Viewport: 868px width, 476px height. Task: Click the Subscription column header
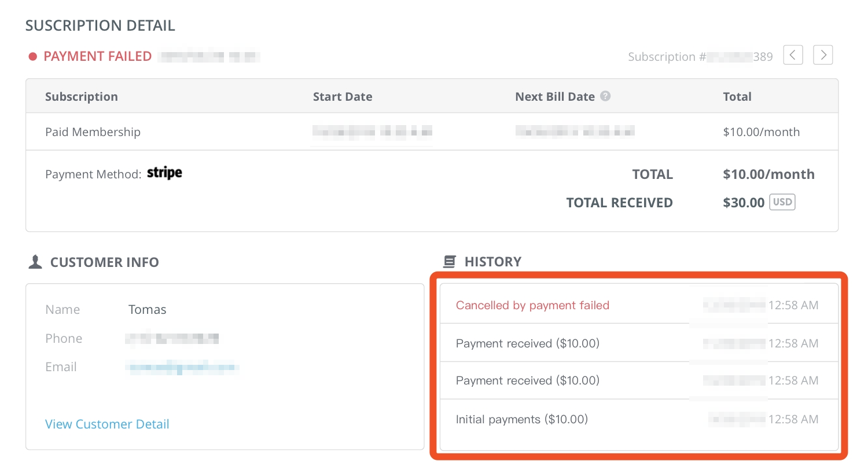pos(82,96)
